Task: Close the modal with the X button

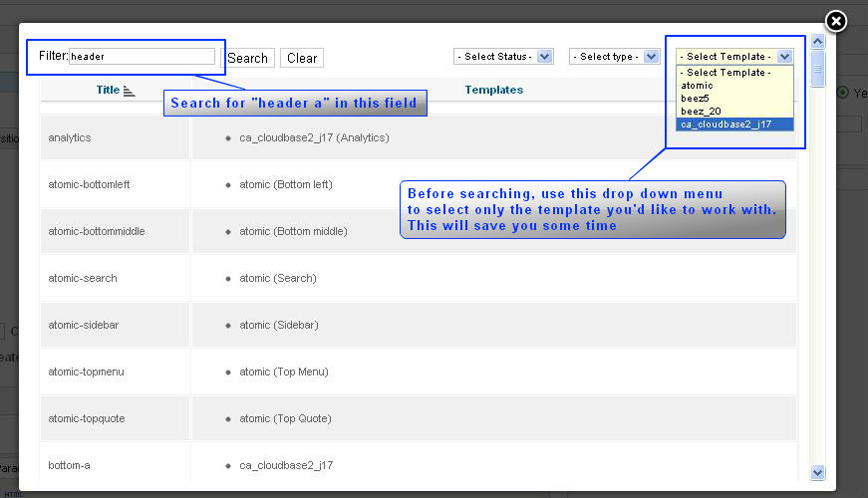Action: 836,21
